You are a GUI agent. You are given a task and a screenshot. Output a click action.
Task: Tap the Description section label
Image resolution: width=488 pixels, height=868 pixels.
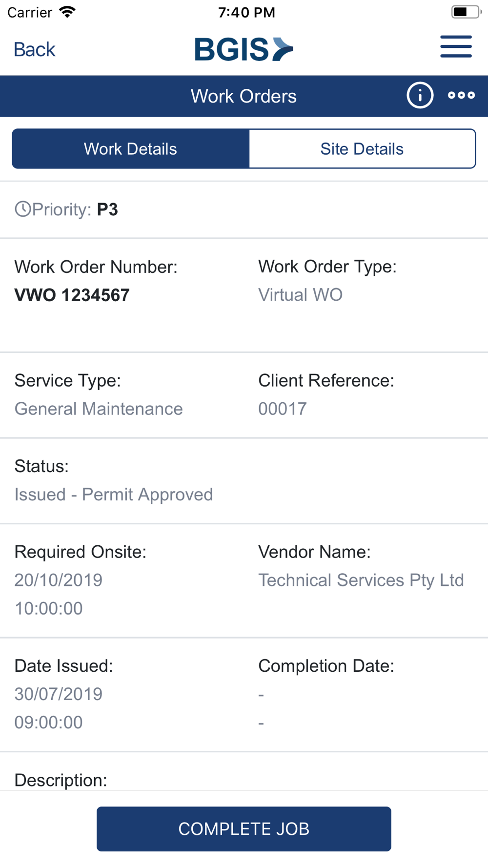61,780
